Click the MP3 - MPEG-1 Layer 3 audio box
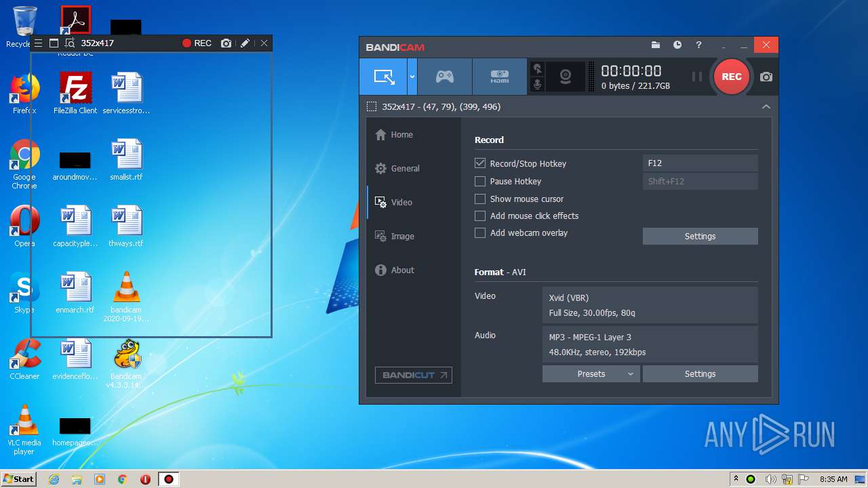 [650, 344]
